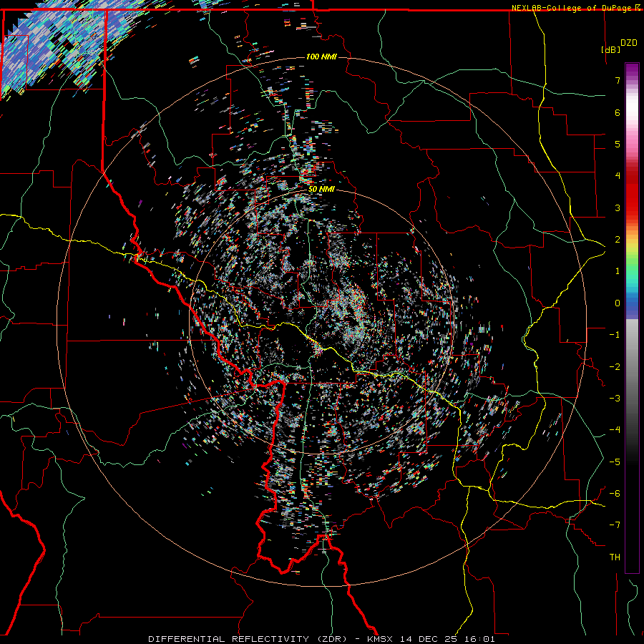Click the -2 value on color scale
This screenshot has height=644, width=644.
[x=615, y=367]
